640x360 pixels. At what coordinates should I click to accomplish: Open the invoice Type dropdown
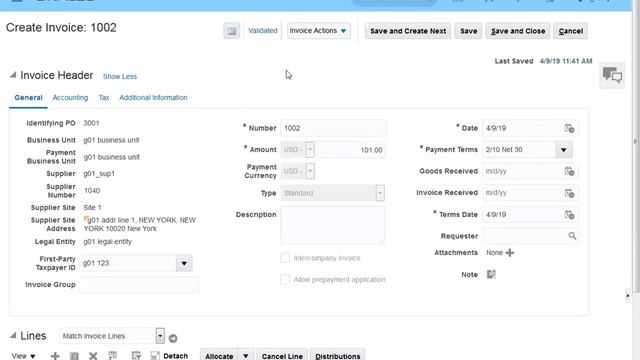380,193
